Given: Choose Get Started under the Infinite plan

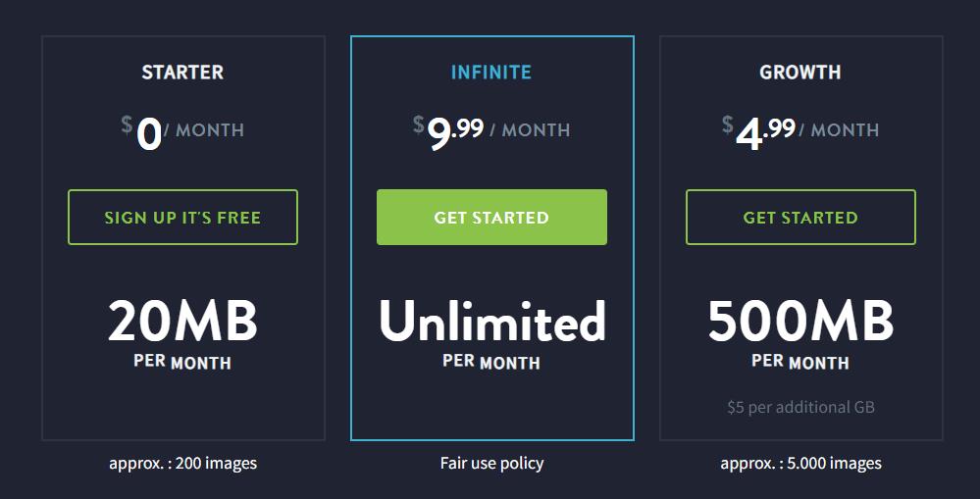Looking at the screenshot, I should click(x=491, y=218).
